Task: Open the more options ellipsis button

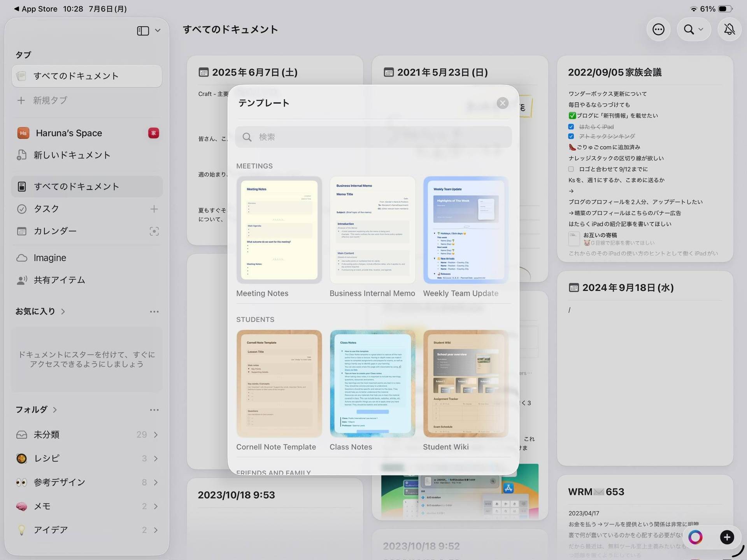Action: [x=658, y=29]
